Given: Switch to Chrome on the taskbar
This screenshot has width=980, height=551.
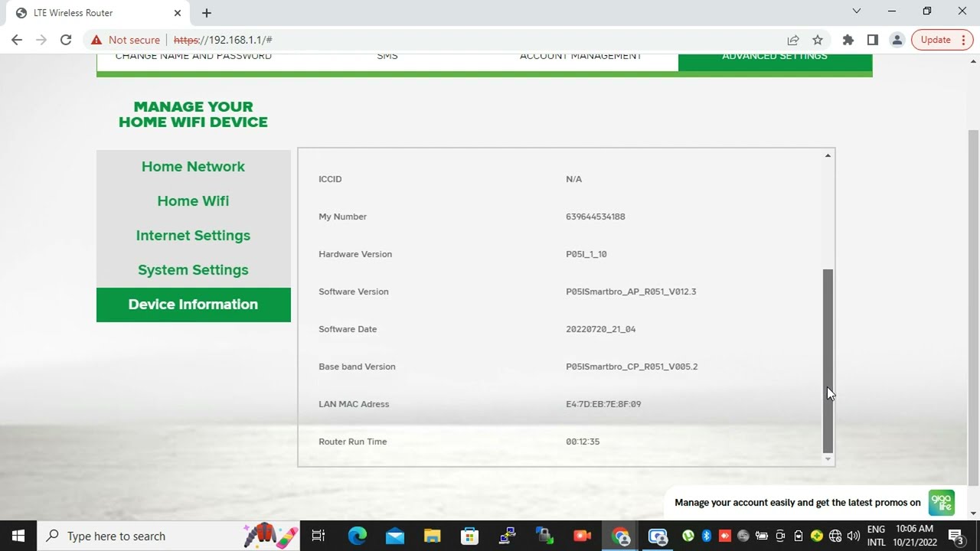Looking at the screenshot, I should 621,536.
